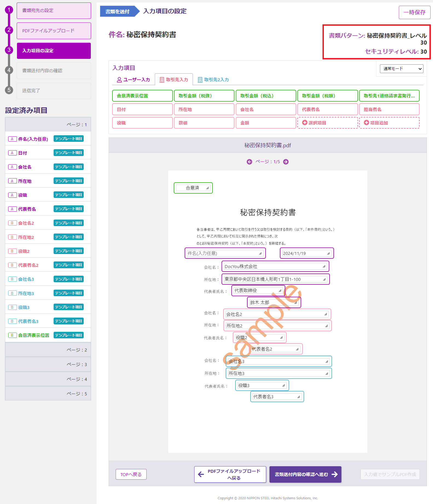Collapse ページ：1 section header

point(48,125)
